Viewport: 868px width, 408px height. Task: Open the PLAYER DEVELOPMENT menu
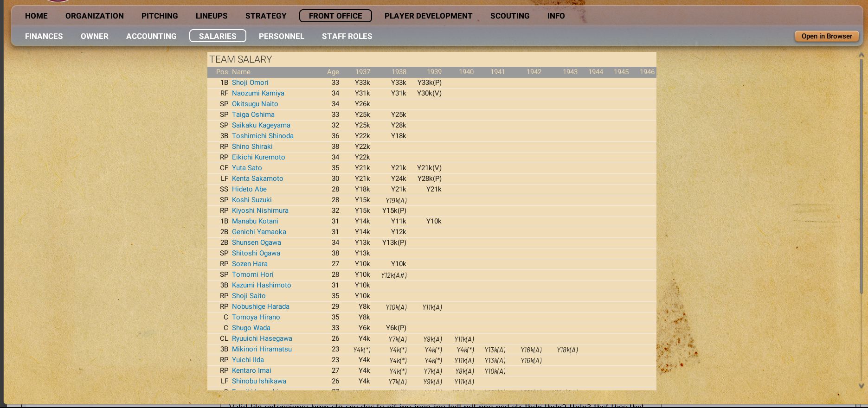[428, 16]
